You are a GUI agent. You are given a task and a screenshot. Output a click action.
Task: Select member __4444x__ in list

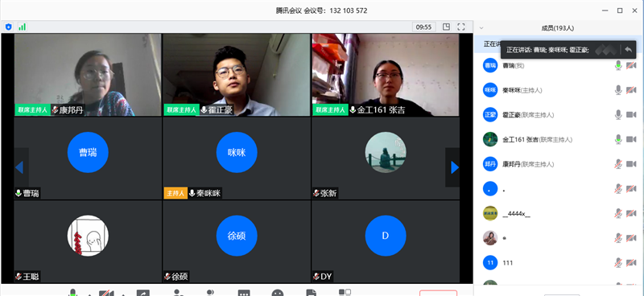[x=559, y=213]
